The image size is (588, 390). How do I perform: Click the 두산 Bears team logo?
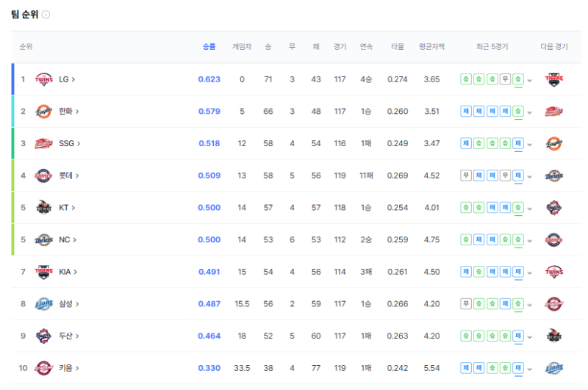[x=43, y=336]
